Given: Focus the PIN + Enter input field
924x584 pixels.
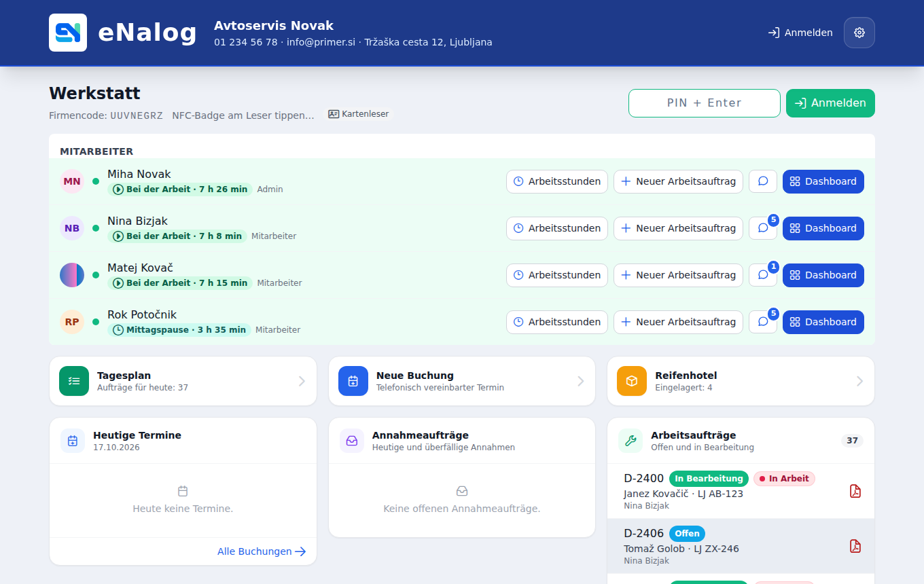Looking at the screenshot, I should [x=705, y=103].
